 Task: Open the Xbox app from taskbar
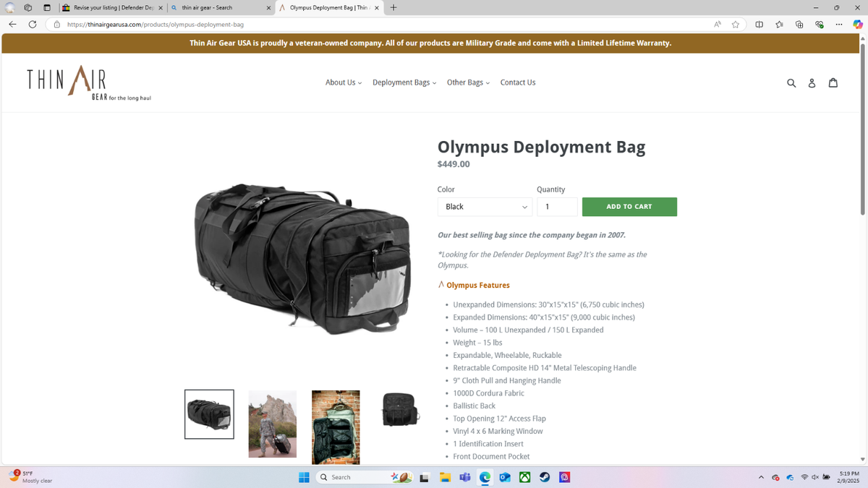pyautogui.click(x=525, y=477)
